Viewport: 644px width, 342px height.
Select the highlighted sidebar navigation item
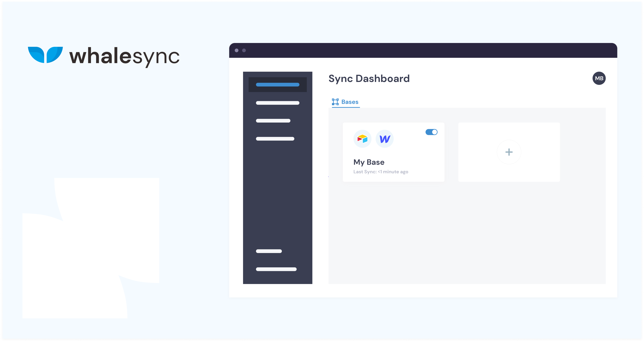(x=277, y=84)
